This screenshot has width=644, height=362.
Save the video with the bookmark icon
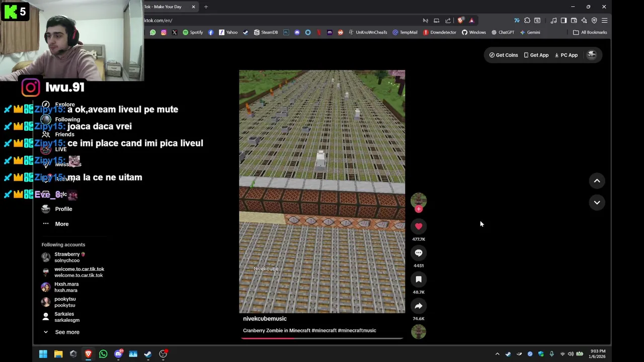click(x=419, y=280)
